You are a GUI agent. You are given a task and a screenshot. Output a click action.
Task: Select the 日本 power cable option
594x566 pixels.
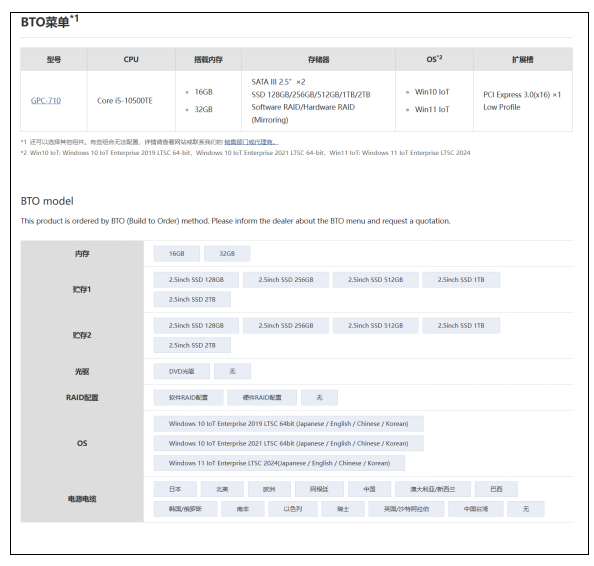coord(175,489)
